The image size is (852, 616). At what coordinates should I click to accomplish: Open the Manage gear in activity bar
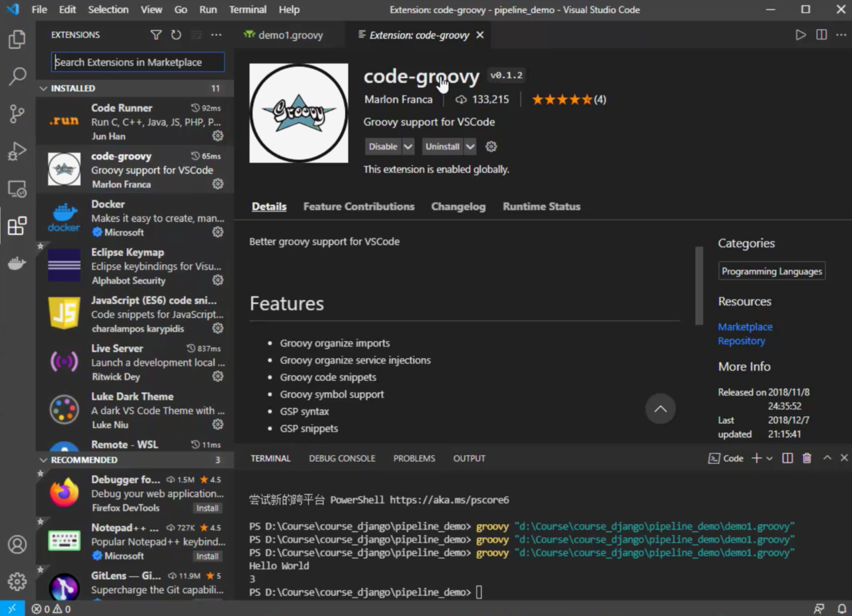click(x=17, y=581)
